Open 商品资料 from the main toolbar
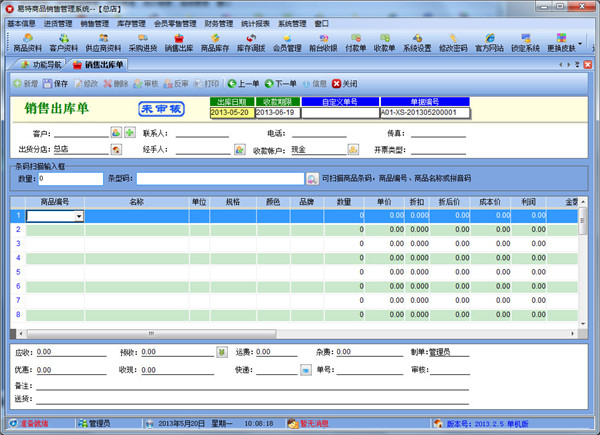The width and height of the screenshot is (600, 435). tap(28, 42)
